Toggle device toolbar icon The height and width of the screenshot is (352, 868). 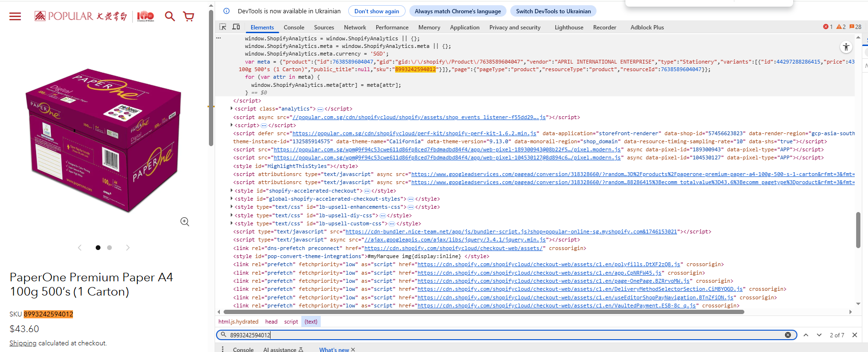click(236, 27)
